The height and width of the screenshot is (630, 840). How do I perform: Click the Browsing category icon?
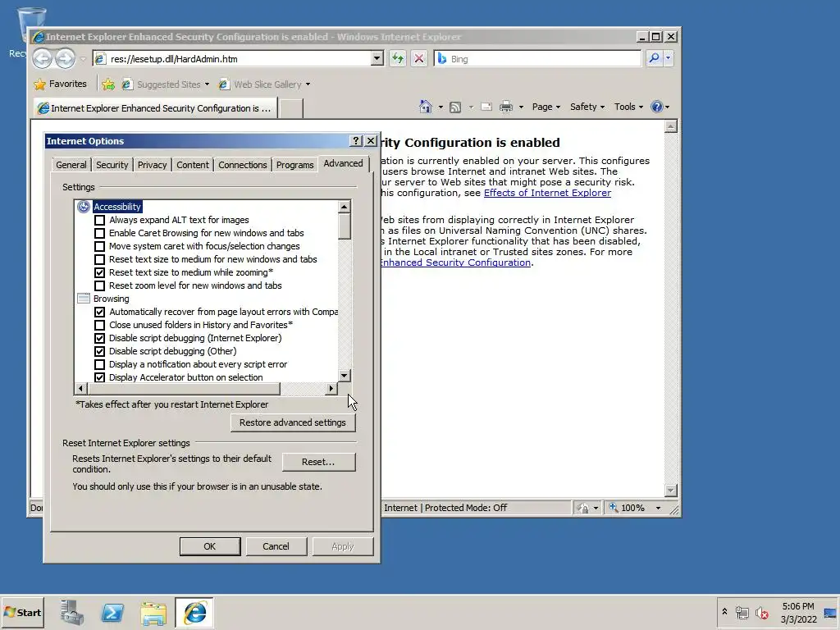point(84,299)
